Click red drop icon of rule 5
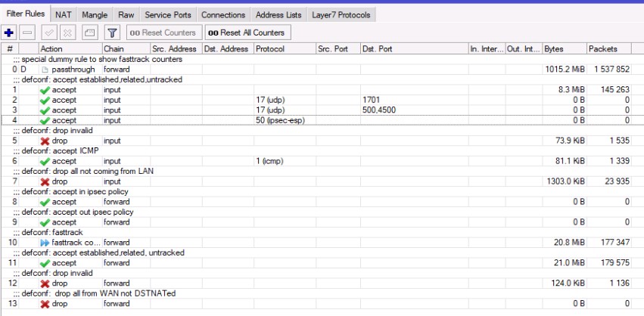 [45, 141]
